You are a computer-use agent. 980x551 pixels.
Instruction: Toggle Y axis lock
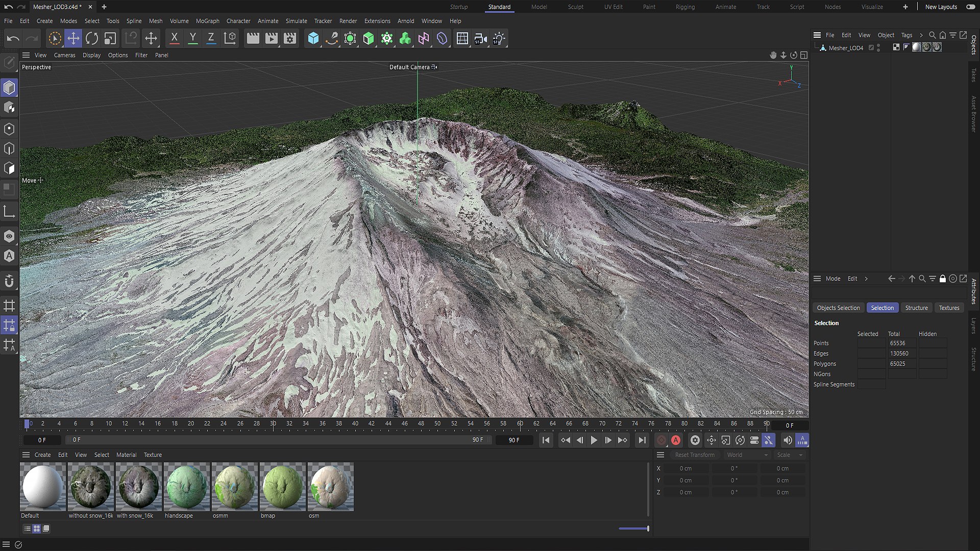[x=193, y=38]
